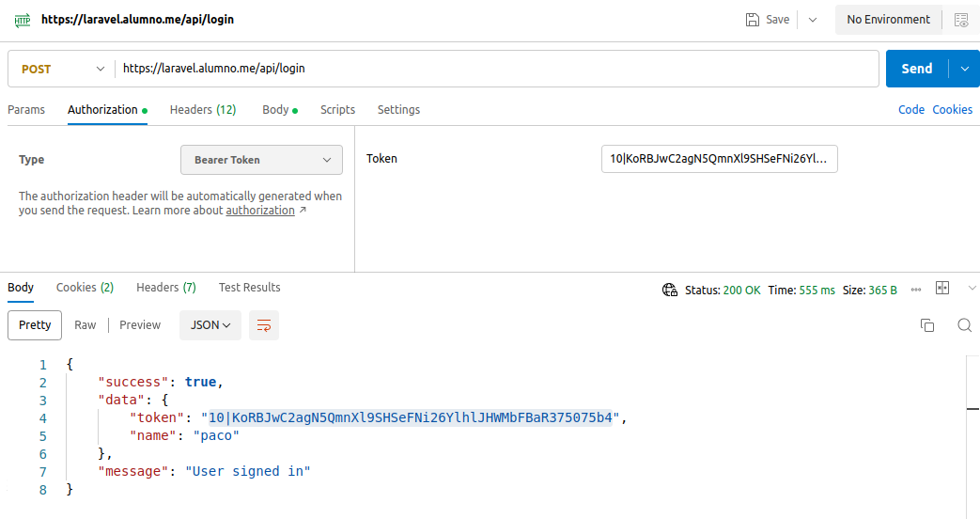Switch to the Headers (12) request tab
Viewport: 980px width, 519px height.
tap(203, 110)
